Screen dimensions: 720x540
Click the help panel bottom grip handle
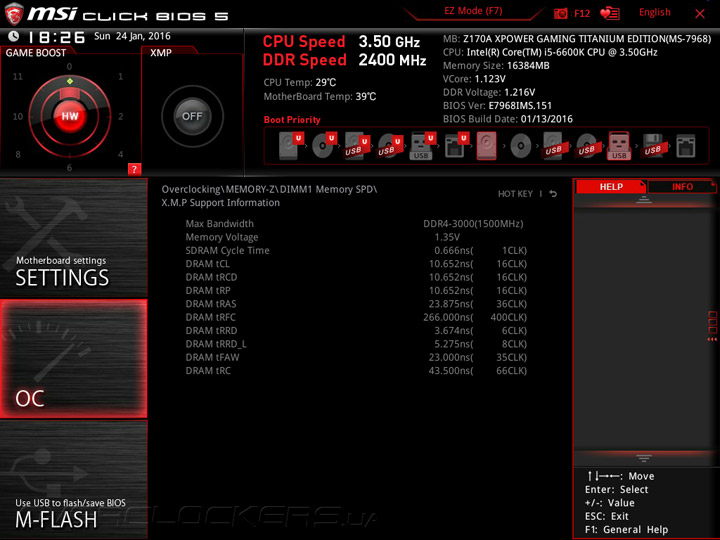644,458
